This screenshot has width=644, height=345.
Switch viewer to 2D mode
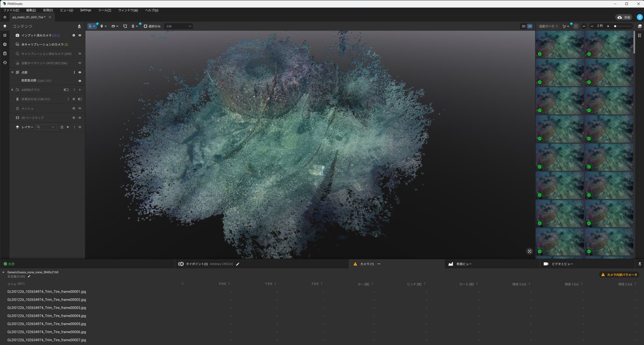523,26
